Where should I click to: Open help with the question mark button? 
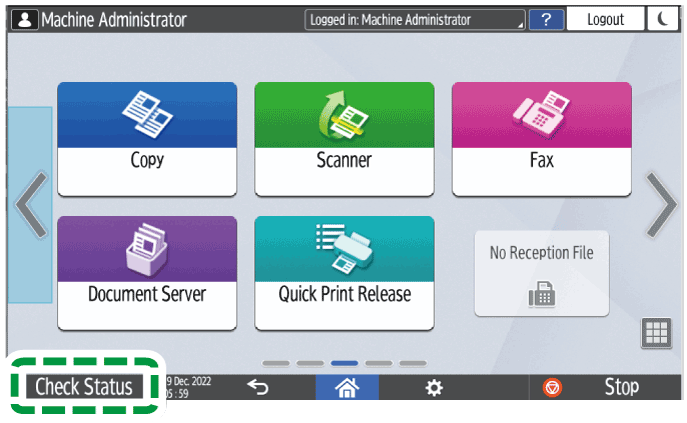[546, 19]
